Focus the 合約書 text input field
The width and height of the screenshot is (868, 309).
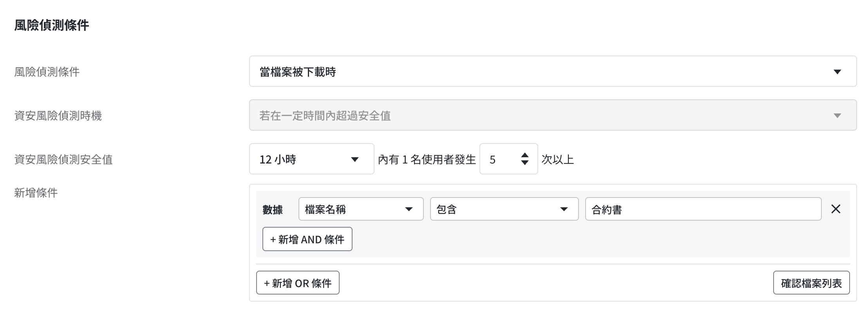pos(703,209)
